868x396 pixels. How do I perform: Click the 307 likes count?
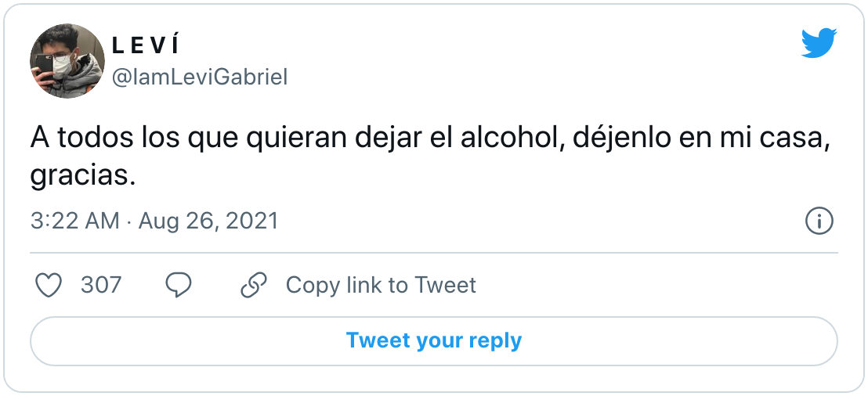pos(101,286)
